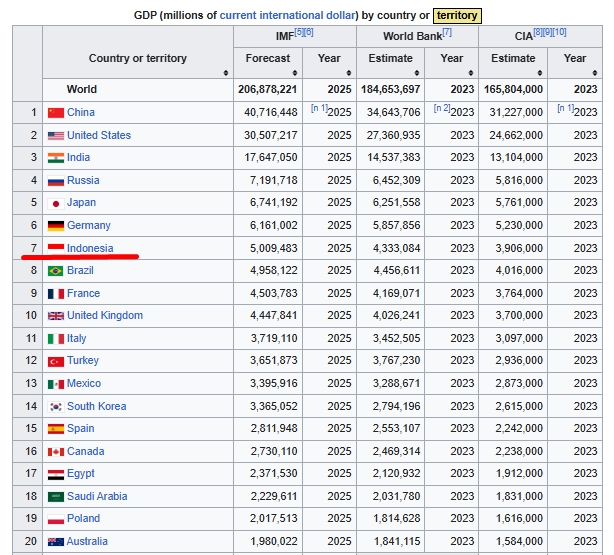Select Italy CIA estimate 3,097,000
The image size is (614, 555).
point(519,338)
